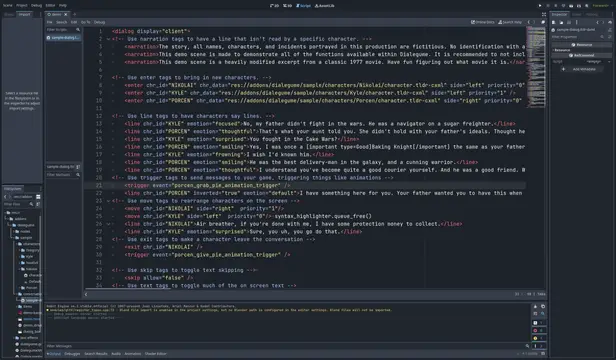Toggle FileSystem split view mode icon
The width and height of the screenshot is (616, 360).
[x=38, y=197]
